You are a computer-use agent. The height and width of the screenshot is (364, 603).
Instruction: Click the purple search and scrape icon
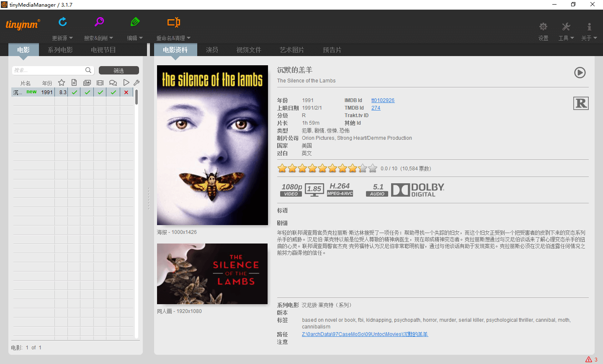coord(99,22)
